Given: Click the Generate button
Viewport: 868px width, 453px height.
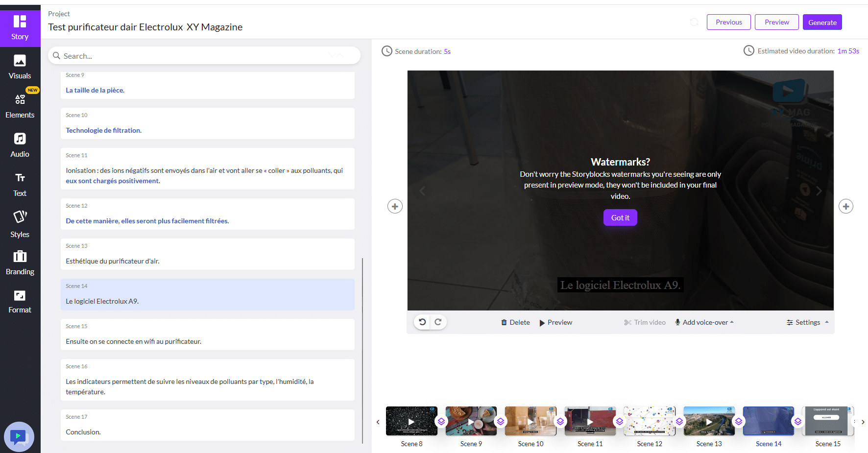Looking at the screenshot, I should [822, 22].
